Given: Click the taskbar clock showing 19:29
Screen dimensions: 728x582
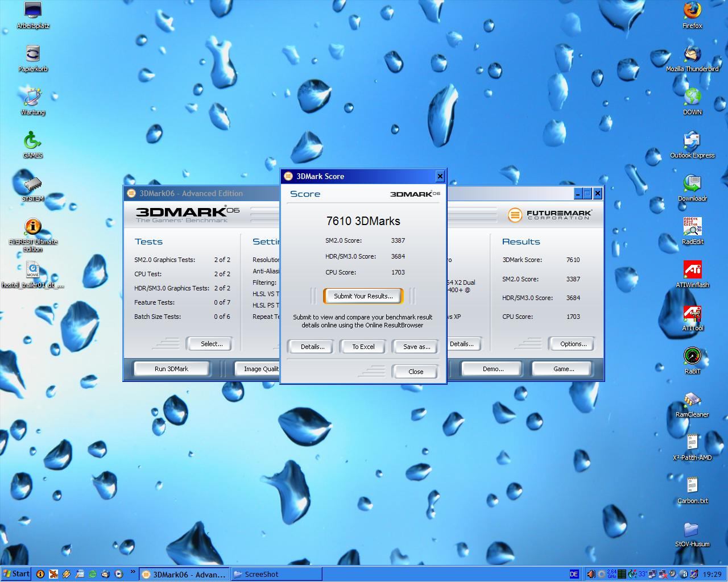Looking at the screenshot, I should point(712,574).
